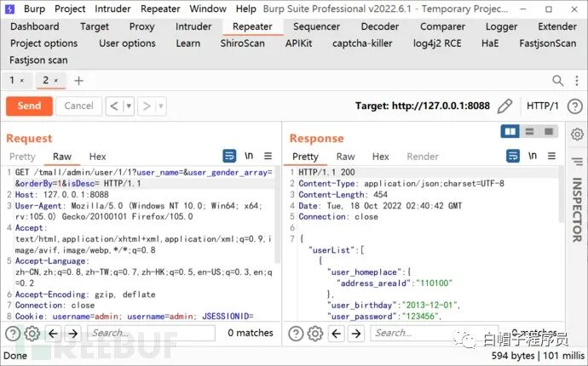Go to next request with forward arrow

[x=147, y=106]
